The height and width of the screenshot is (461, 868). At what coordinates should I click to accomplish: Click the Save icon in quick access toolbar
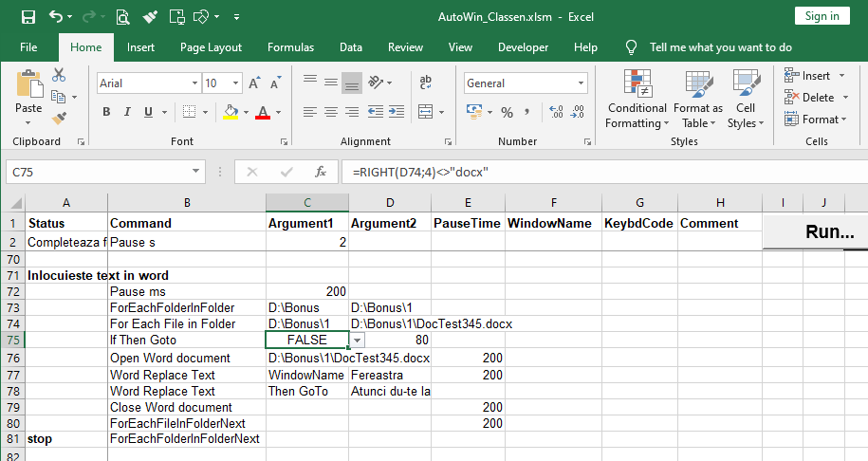pyautogui.click(x=28, y=17)
